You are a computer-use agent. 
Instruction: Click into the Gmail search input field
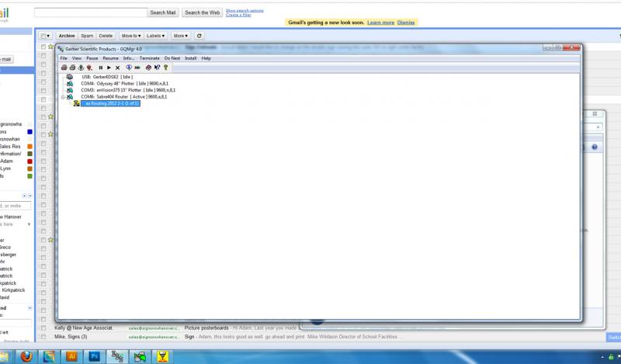coord(91,12)
